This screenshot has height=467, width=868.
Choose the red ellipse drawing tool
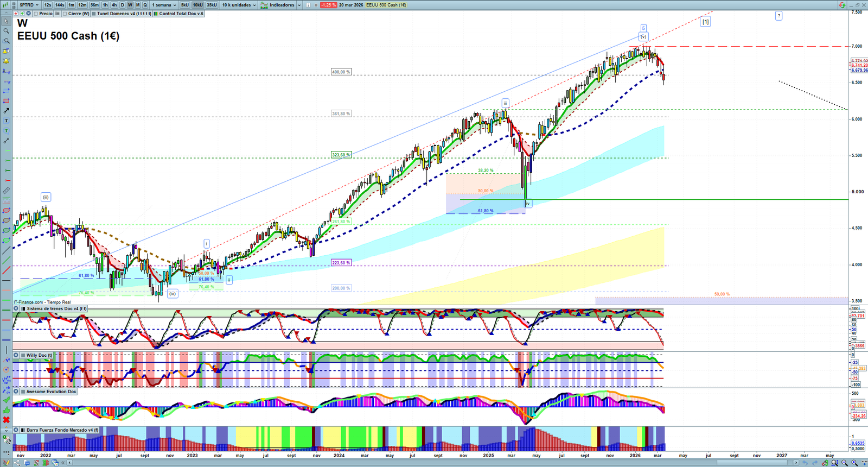point(6,211)
